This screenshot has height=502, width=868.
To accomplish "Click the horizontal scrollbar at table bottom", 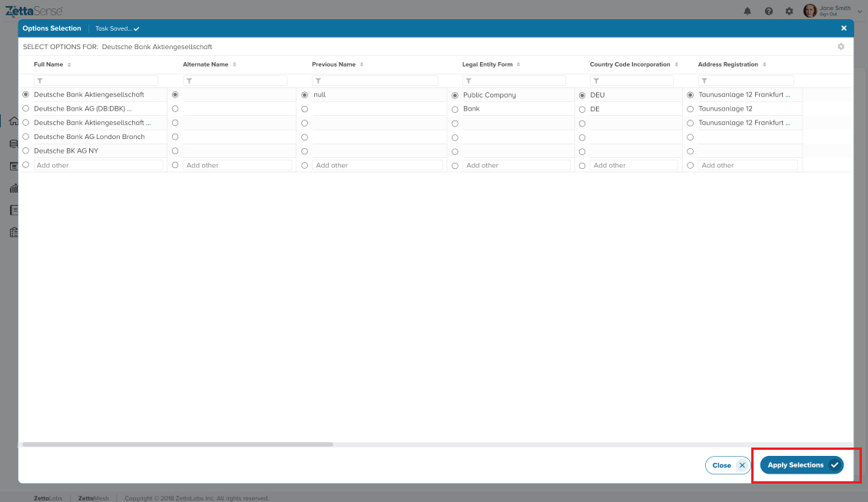I will (177, 444).
